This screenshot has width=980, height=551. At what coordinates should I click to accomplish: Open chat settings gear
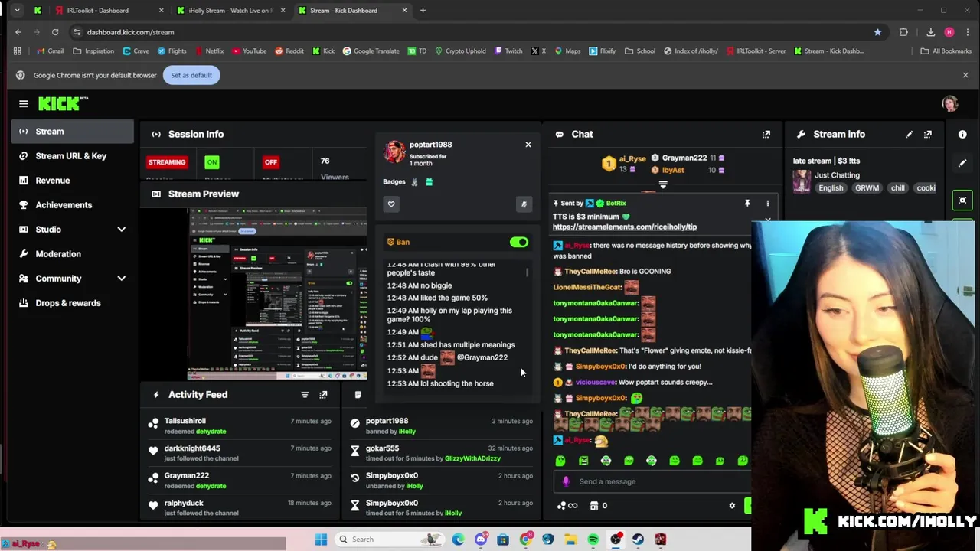[732, 505]
